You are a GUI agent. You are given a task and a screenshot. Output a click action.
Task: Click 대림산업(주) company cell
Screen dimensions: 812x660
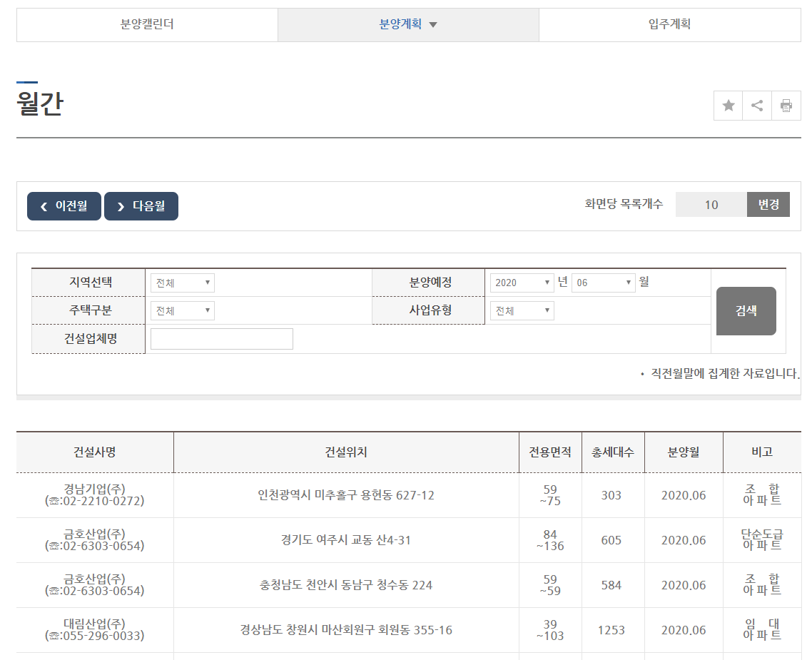click(x=95, y=630)
